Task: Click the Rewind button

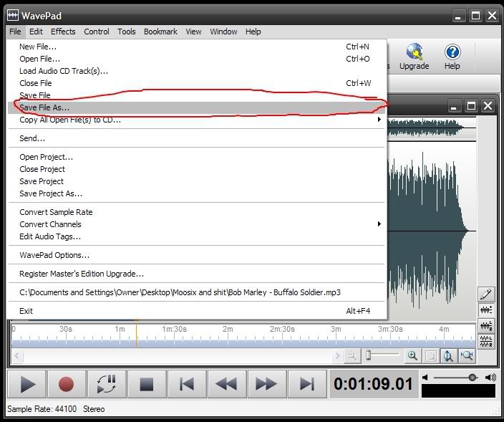Action: [x=227, y=384]
